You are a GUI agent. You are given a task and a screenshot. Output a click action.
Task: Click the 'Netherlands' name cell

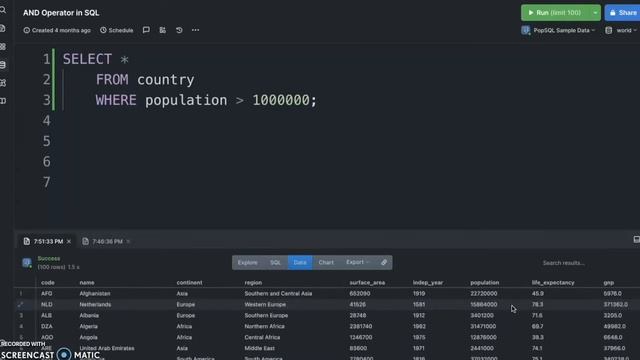[x=95, y=304]
